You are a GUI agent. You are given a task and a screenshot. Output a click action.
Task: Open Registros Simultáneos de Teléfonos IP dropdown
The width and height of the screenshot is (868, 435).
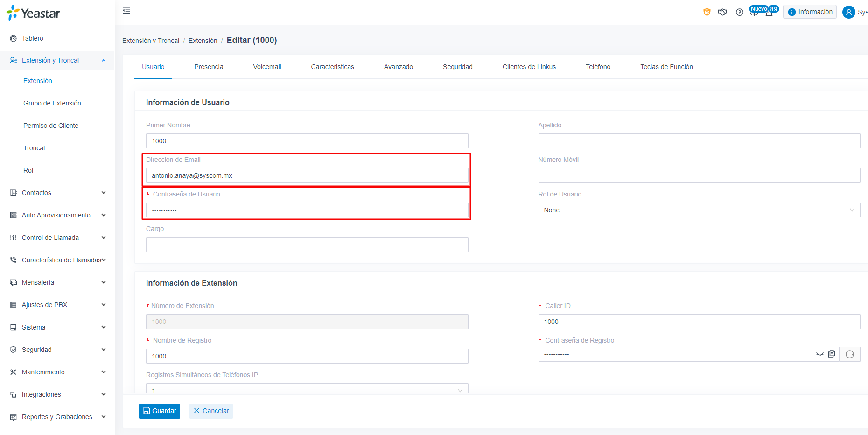pos(307,389)
